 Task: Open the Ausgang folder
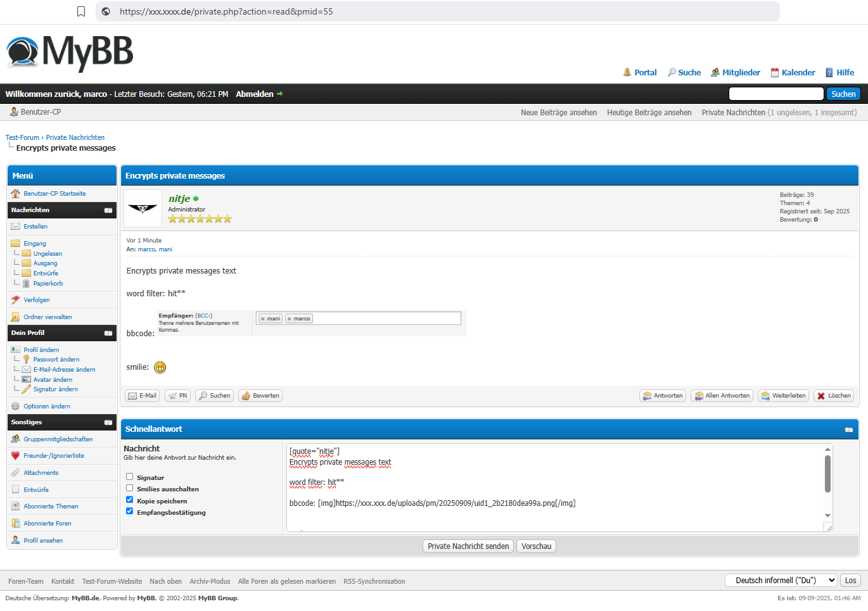pyautogui.click(x=45, y=263)
